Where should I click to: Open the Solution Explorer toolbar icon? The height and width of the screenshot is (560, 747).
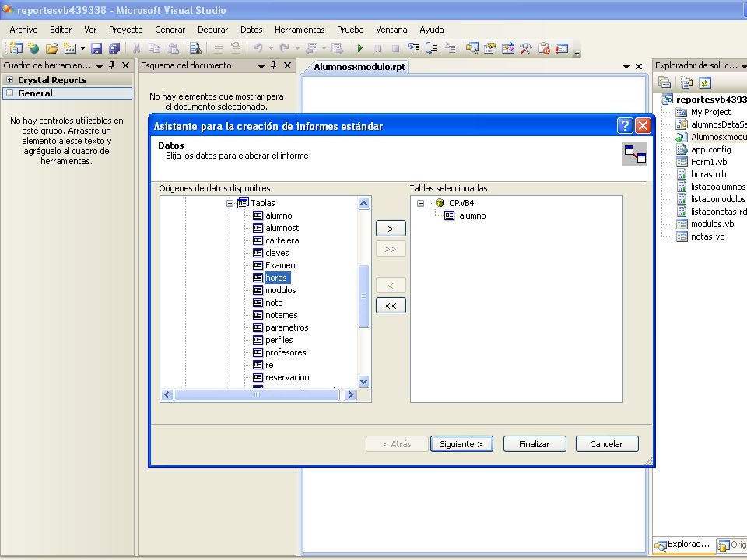pyautogui.click(x=472, y=48)
